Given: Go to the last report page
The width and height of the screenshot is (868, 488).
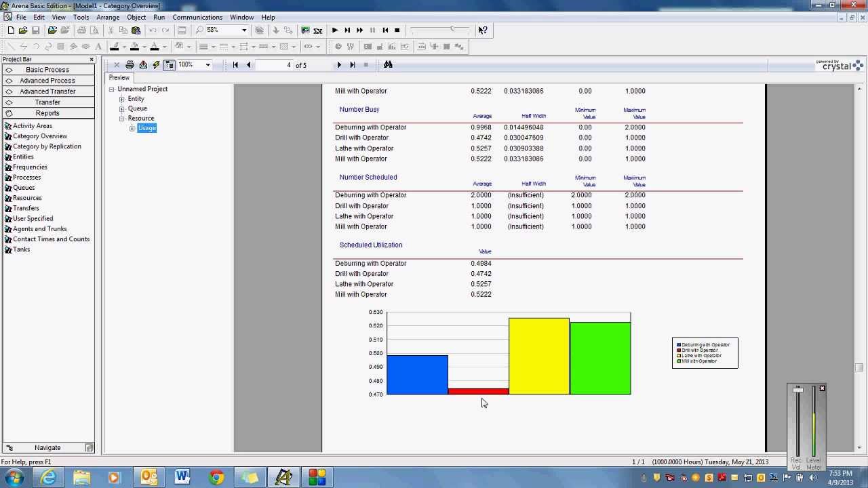Looking at the screenshot, I should [353, 65].
